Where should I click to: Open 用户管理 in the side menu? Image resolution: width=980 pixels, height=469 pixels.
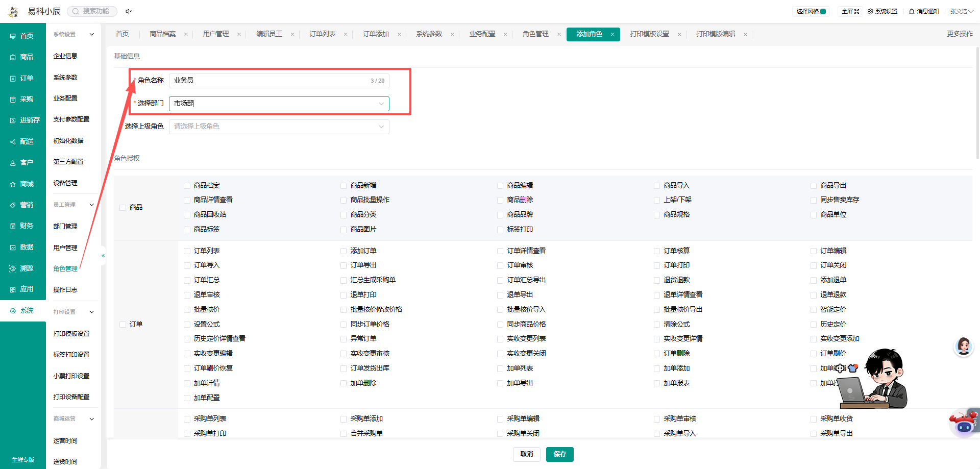[x=65, y=248]
